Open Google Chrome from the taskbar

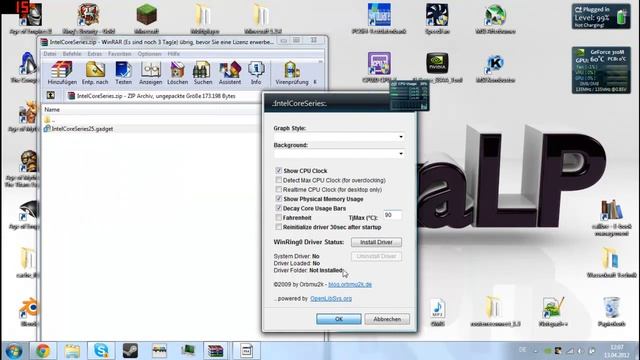43,351
